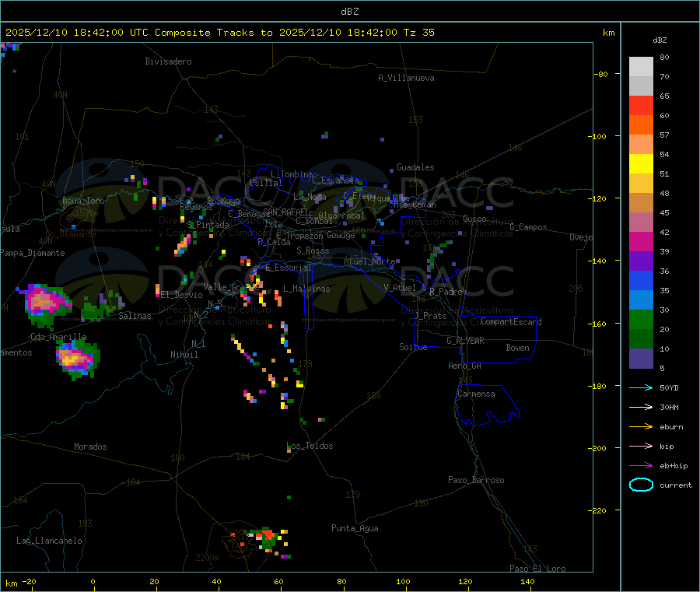This screenshot has height=592, width=700.
Task: Click the El_Desvio place label
Action: tap(181, 295)
